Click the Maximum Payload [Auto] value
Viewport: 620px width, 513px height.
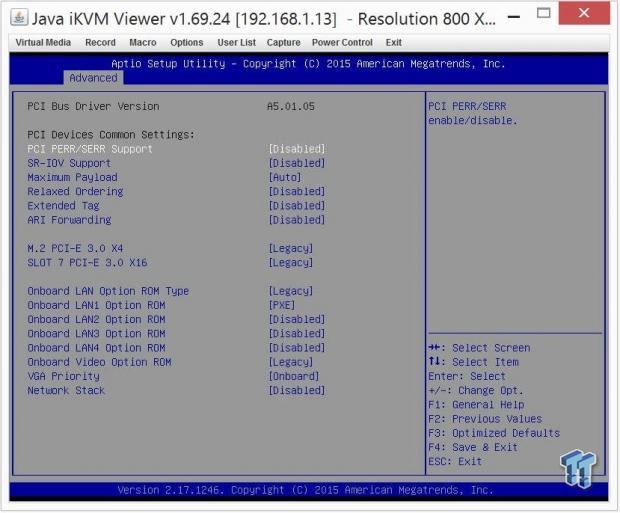tap(285, 178)
